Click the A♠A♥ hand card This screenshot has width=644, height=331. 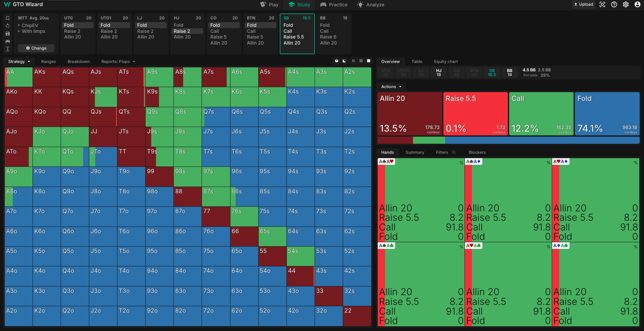tap(421, 200)
